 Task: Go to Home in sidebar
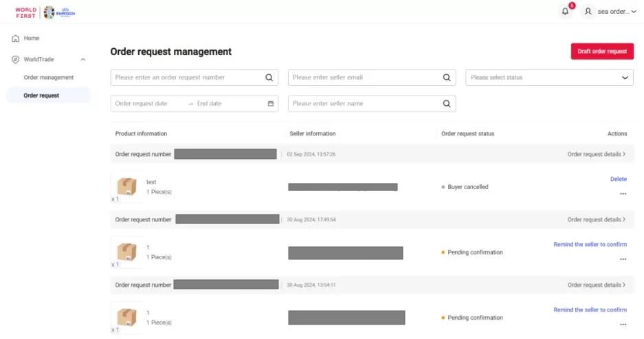coord(32,39)
